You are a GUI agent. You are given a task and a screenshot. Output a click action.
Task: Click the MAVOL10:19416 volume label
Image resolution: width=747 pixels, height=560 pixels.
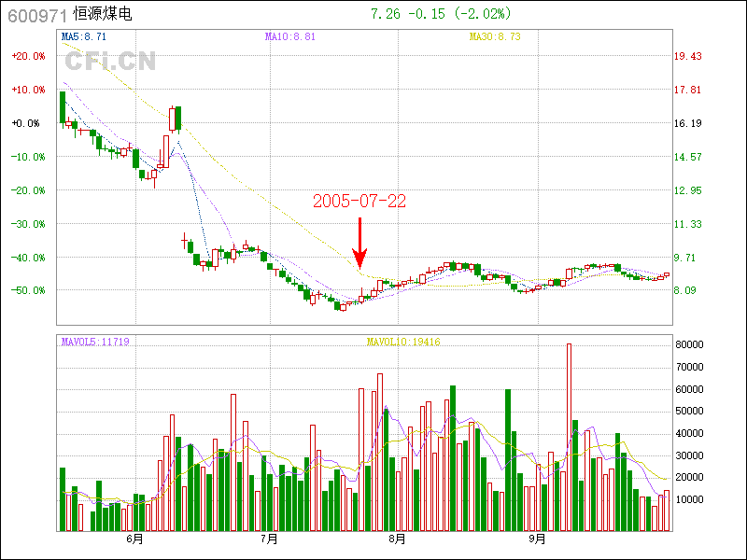403,343
